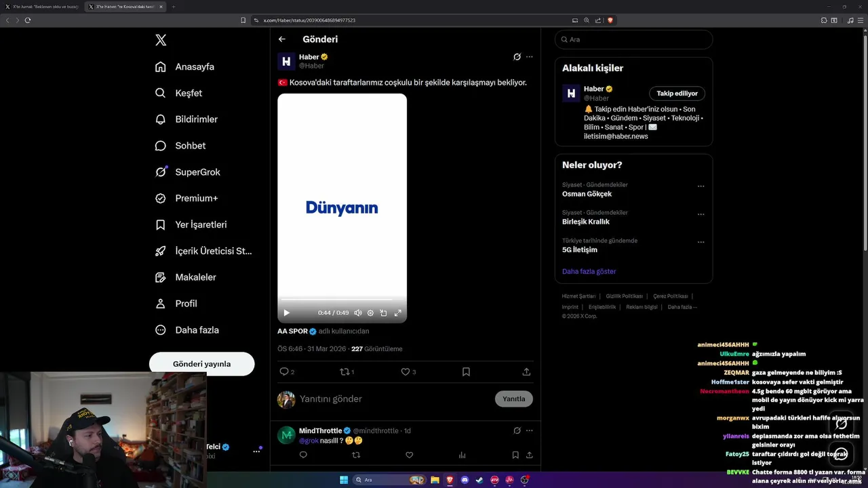
Task: Share MindThrottle's reply
Action: pos(529,455)
